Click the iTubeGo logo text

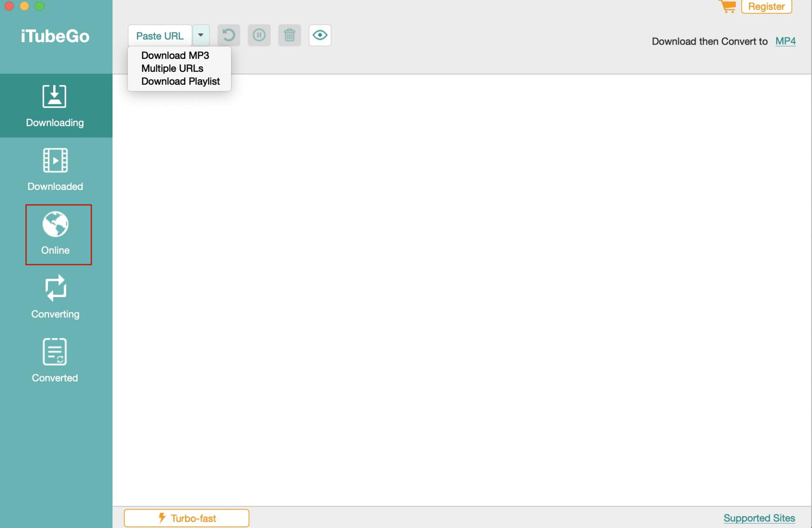point(55,36)
